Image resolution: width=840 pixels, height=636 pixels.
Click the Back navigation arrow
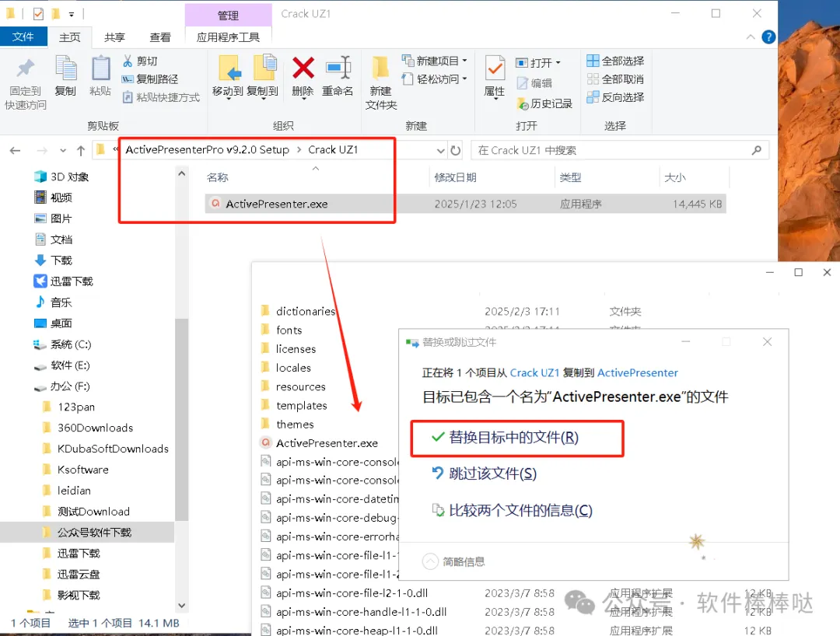point(15,151)
